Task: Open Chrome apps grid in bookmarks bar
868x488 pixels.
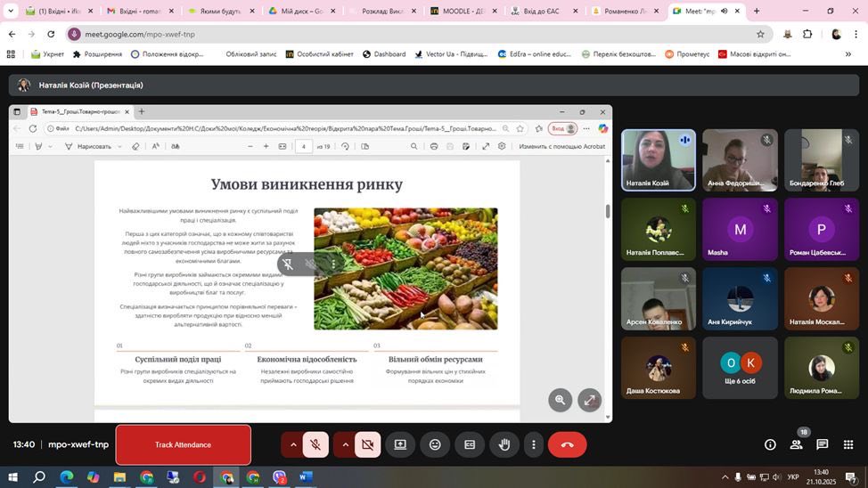Action: (11, 54)
